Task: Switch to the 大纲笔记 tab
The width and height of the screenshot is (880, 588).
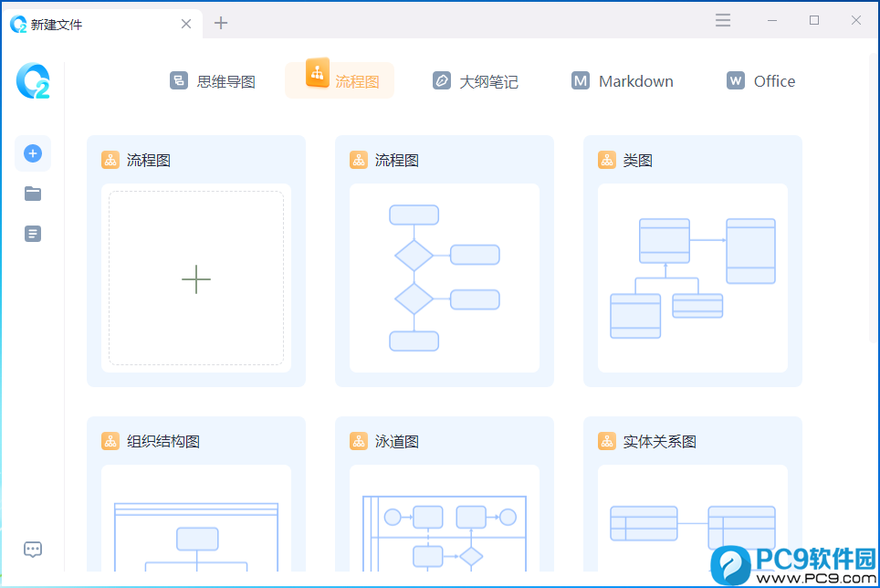Action: tap(475, 80)
